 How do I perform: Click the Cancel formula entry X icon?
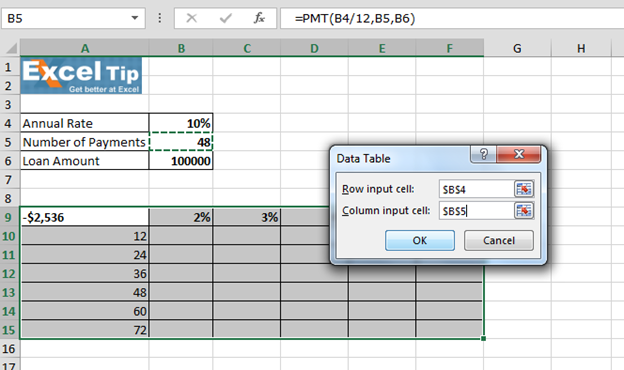191,18
